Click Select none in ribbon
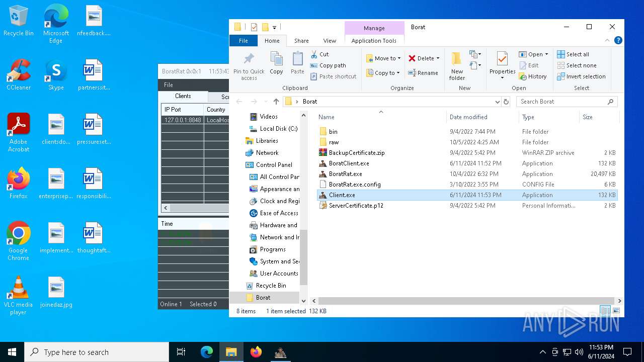 [x=577, y=65]
